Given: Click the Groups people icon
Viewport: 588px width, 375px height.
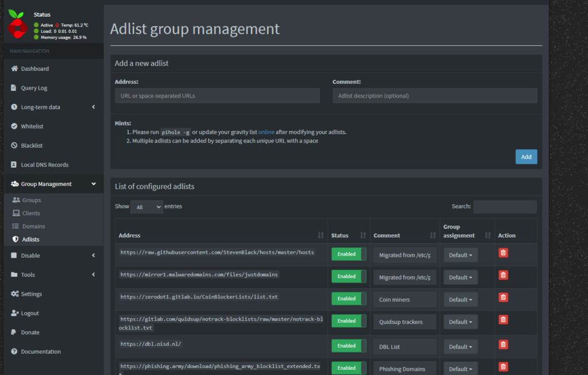Looking at the screenshot, I should (x=16, y=200).
